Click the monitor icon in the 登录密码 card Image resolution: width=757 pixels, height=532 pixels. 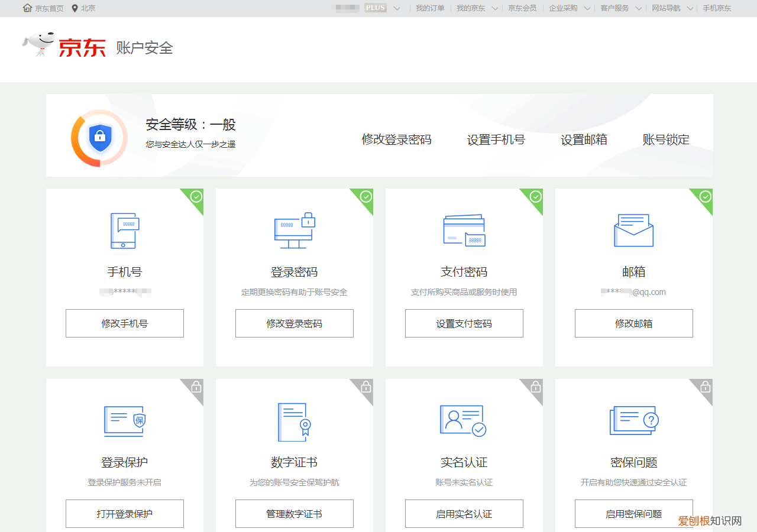pyautogui.click(x=294, y=231)
